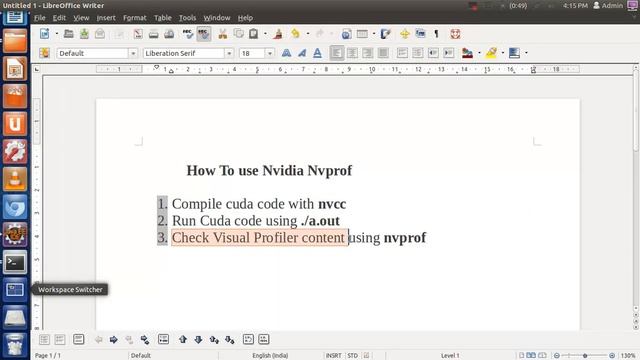Open the Tools menu
The height and width of the screenshot is (360, 640).
(x=187, y=18)
